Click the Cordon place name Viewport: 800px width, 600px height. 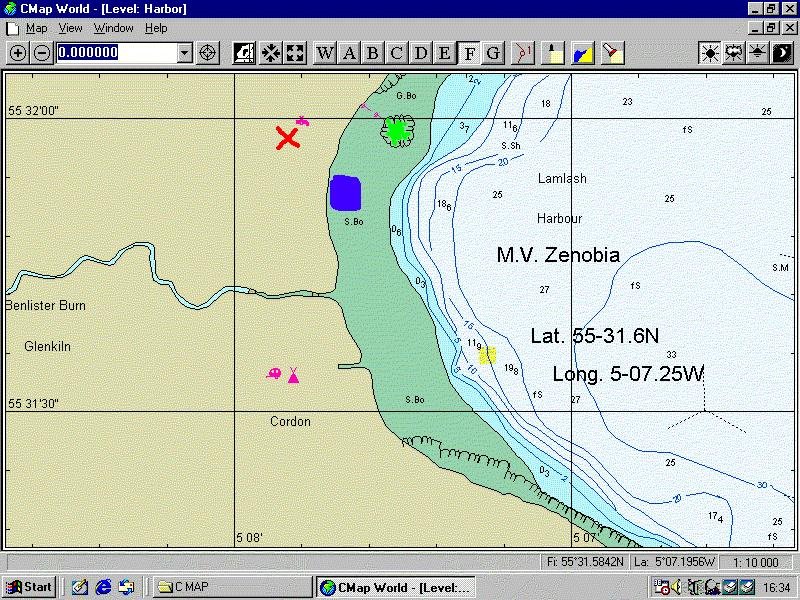point(290,421)
